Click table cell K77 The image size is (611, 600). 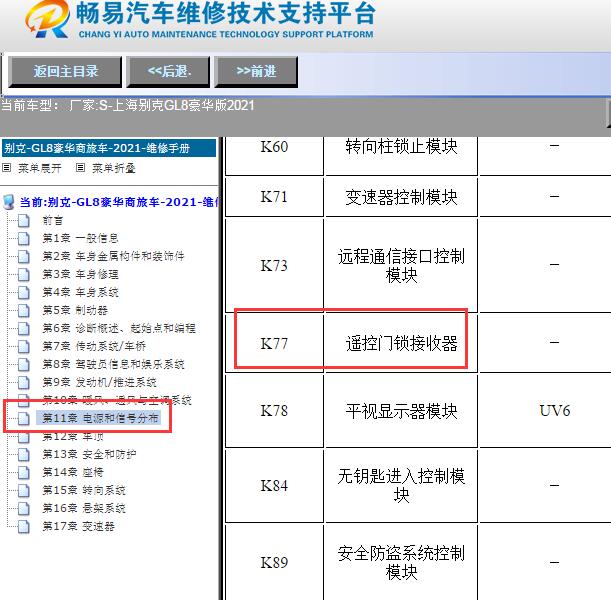click(274, 343)
